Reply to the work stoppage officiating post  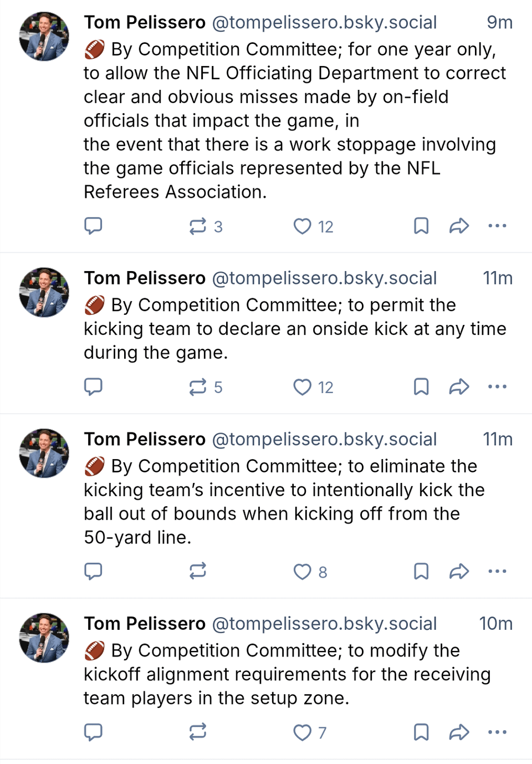point(93,226)
